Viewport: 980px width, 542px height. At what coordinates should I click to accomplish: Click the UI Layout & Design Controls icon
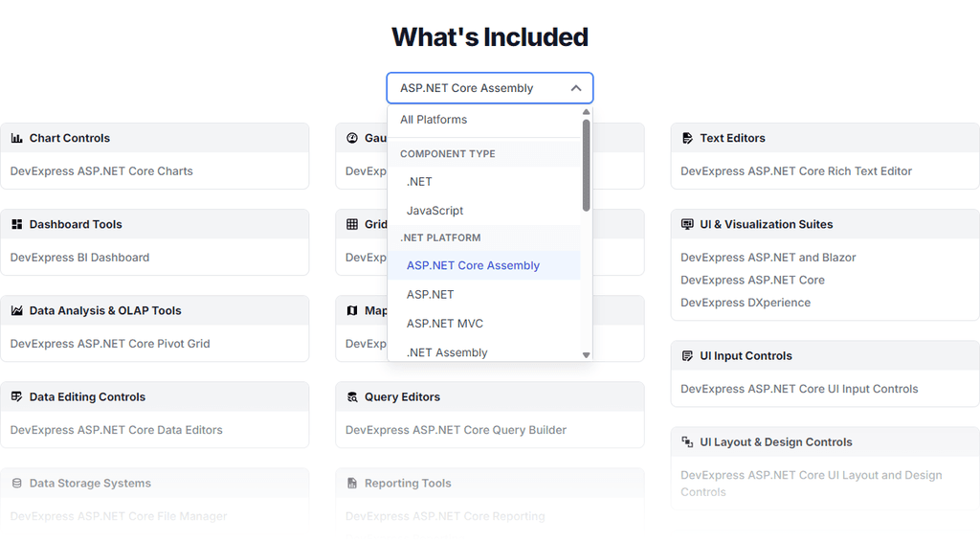(x=687, y=442)
